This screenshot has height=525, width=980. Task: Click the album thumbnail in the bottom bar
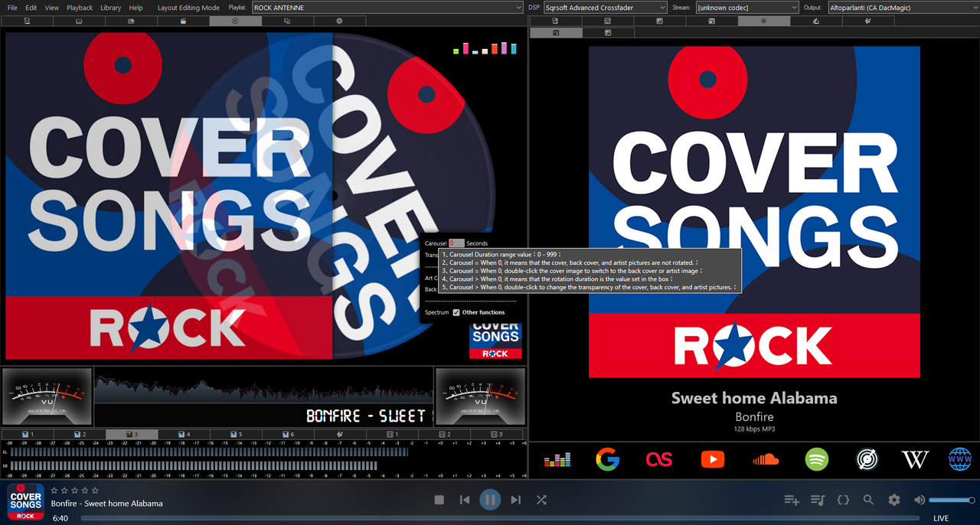tap(25, 503)
